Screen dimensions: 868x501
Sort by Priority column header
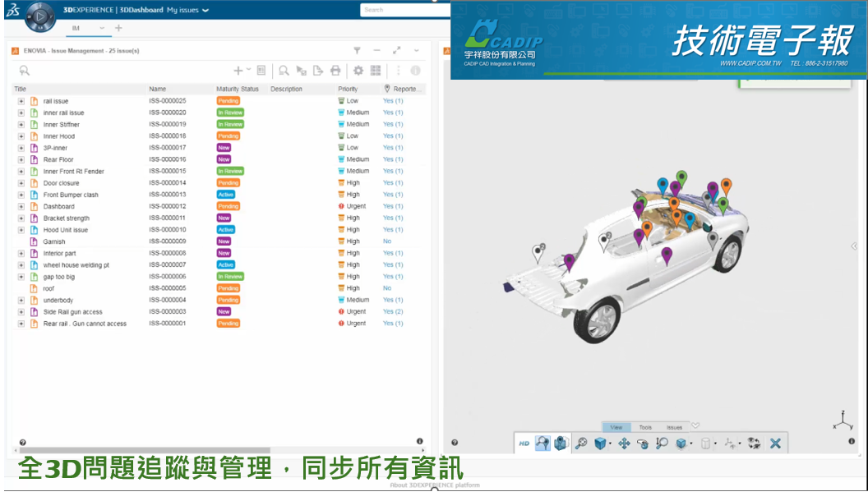348,89
